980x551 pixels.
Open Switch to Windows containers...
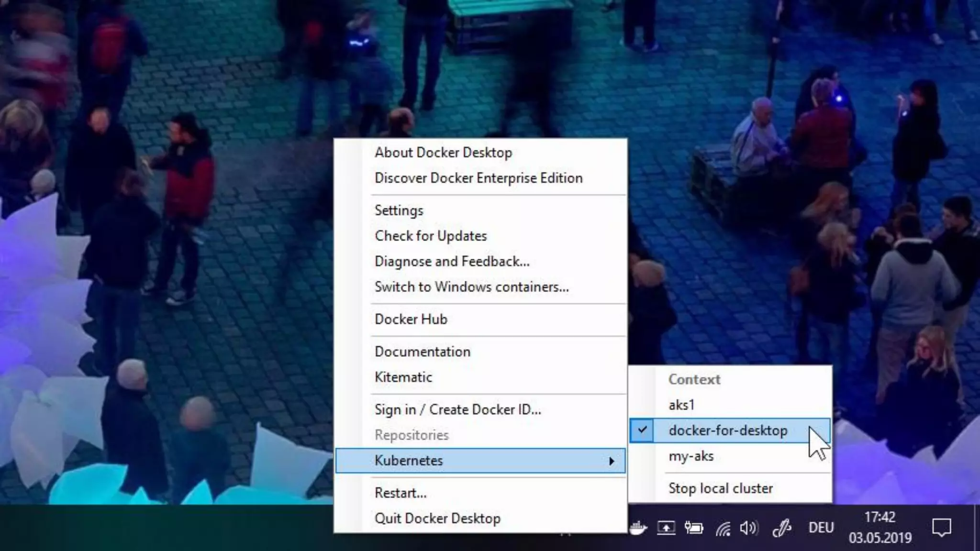tap(471, 287)
